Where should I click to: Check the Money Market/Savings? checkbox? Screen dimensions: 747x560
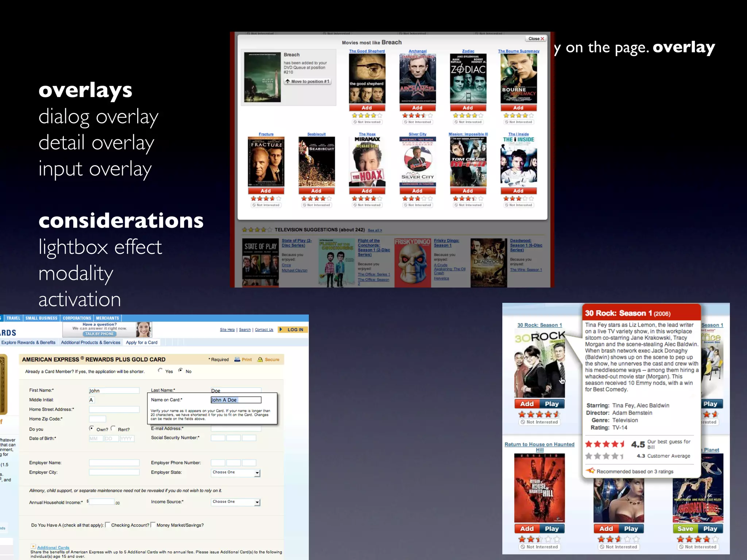(x=153, y=525)
